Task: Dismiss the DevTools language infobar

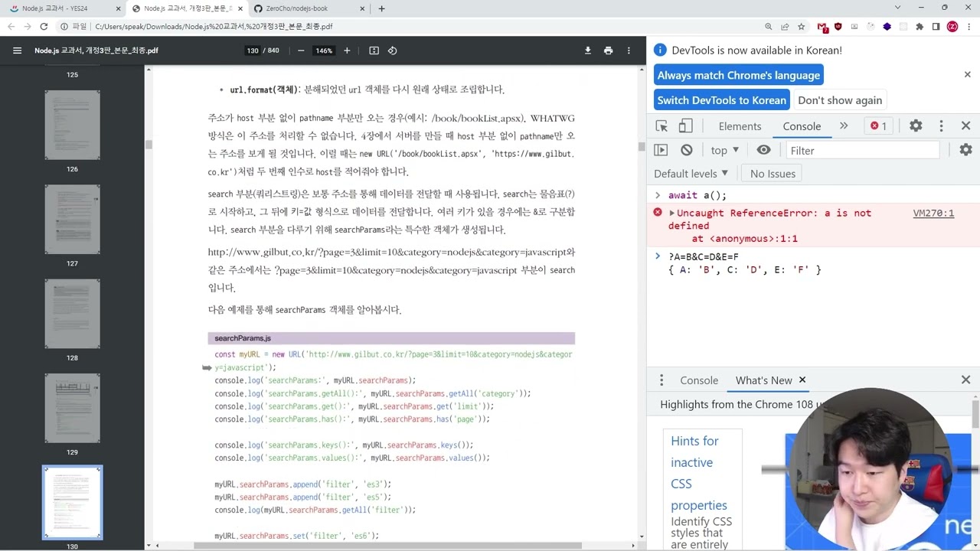Action: click(x=967, y=75)
